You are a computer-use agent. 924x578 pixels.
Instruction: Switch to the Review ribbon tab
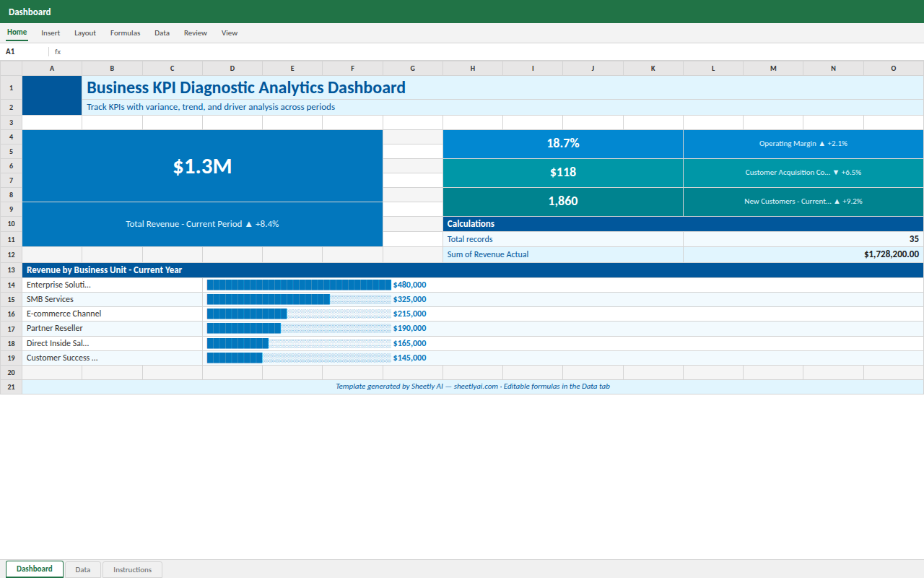[196, 33]
